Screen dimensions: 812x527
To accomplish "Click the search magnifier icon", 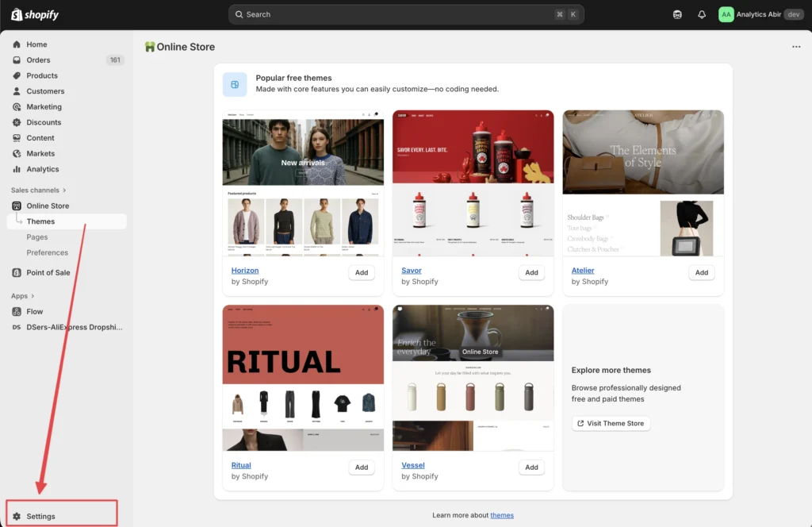I will pyautogui.click(x=239, y=14).
